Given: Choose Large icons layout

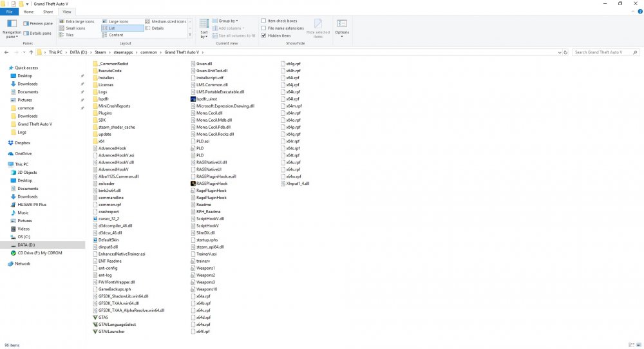Looking at the screenshot, I should pos(115,21).
